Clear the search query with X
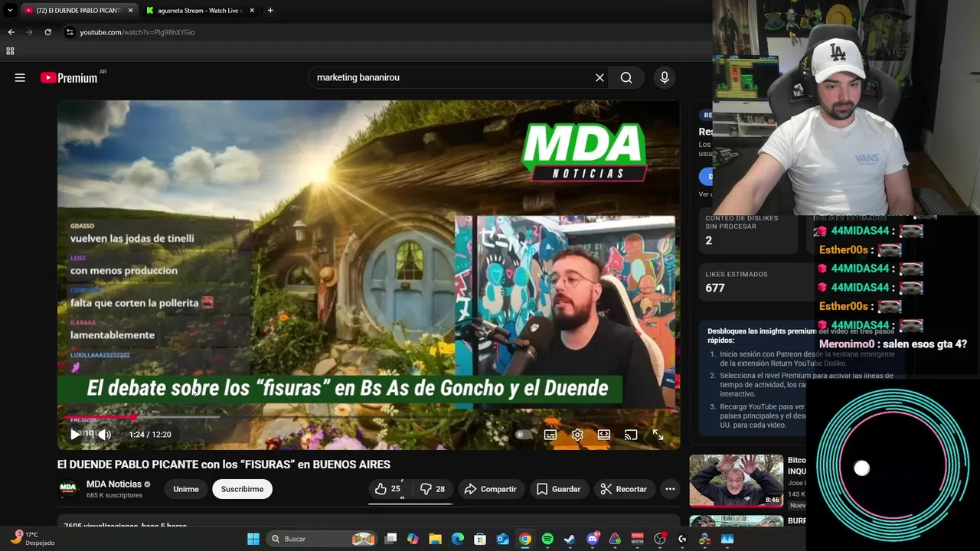Screen dimensions: 980x551 pyautogui.click(x=599, y=77)
